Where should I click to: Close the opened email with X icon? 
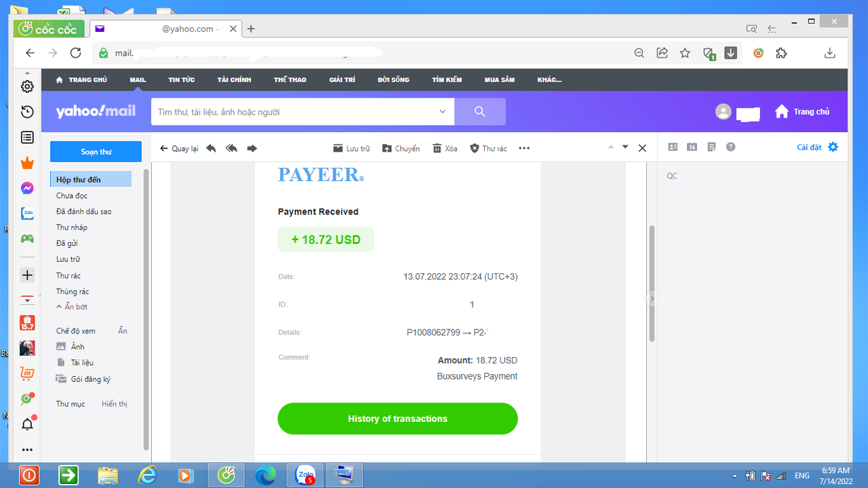(642, 148)
